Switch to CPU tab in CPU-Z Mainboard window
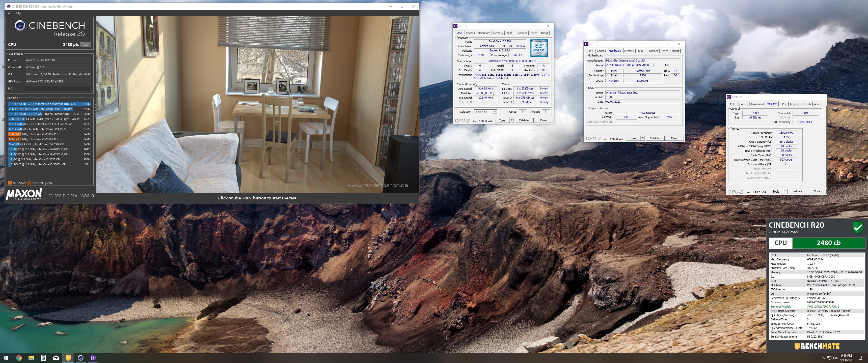 click(590, 51)
